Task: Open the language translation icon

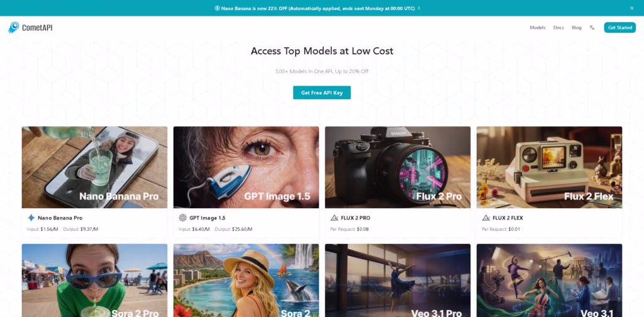Action: click(x=592, y=28)
